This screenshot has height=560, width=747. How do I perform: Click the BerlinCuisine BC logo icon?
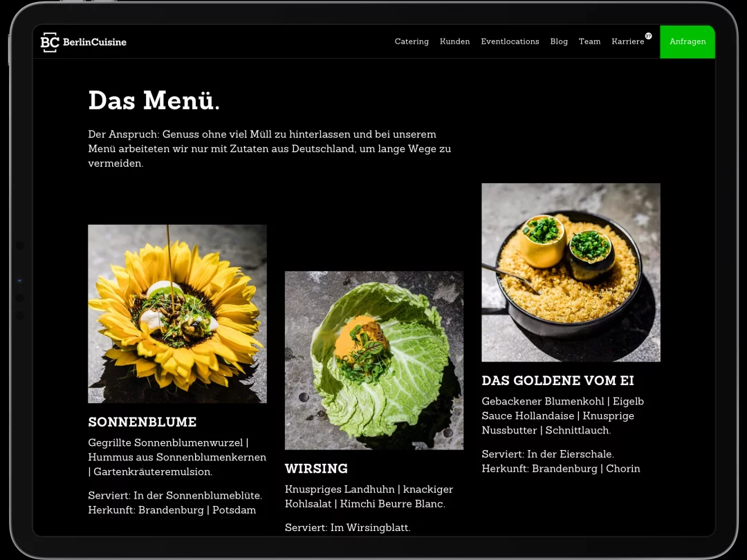50,42
